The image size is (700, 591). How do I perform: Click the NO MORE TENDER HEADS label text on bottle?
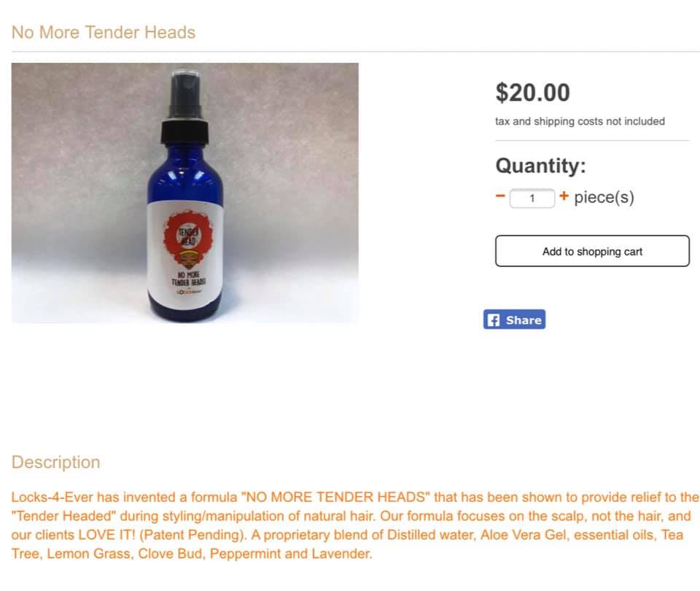189,278
